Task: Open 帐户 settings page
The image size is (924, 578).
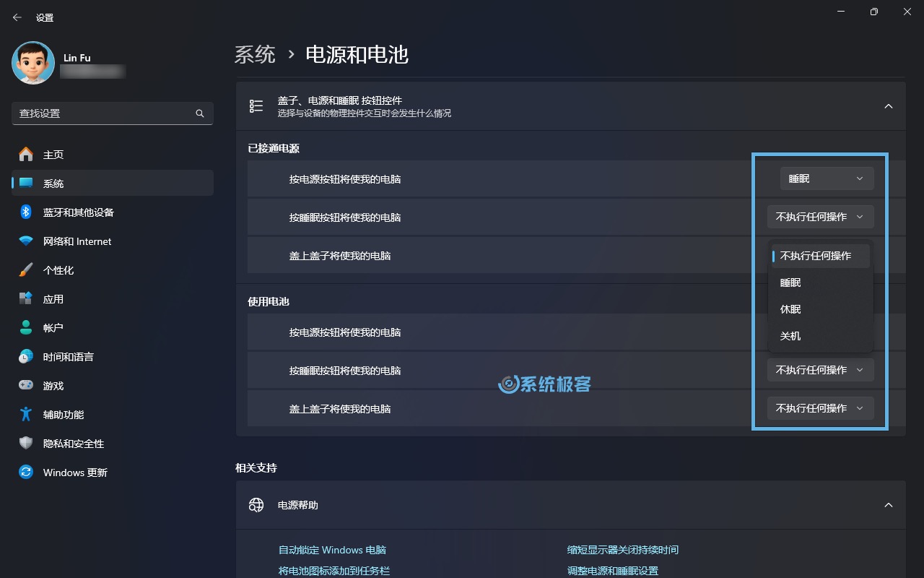Action: coord(113,327)
